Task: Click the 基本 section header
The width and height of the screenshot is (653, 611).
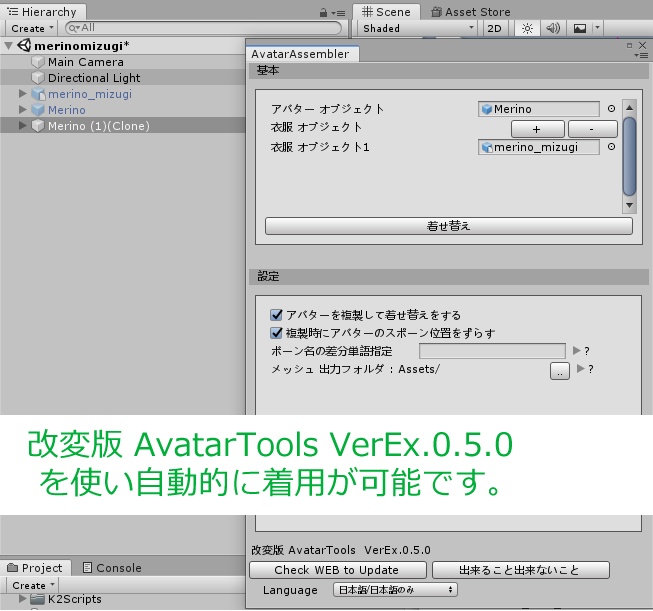Action: coord(449,71)
